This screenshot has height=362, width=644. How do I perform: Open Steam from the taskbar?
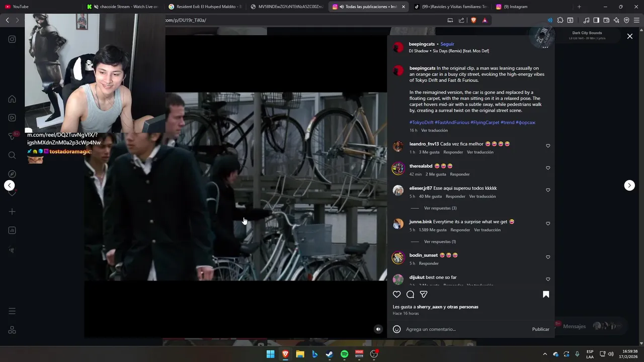pyautogui.click(x=330, y=354)
